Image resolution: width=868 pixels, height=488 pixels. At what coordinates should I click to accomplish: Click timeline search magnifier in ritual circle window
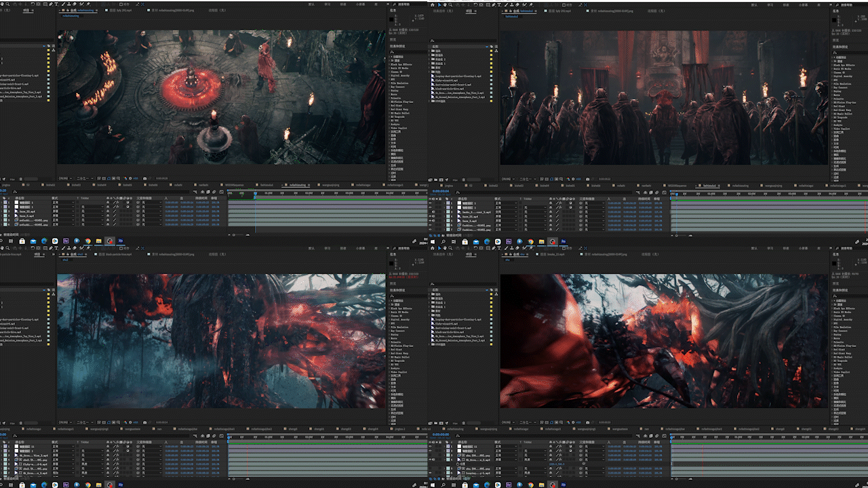click(15, 192)
